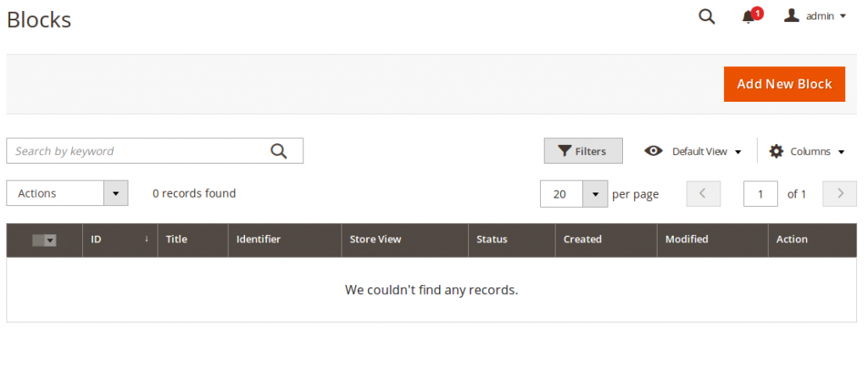This screenshot has height=368, width=868.
Task: Click the eye icon for Default View
Action: pyautogui.click(x=653, y=151)
